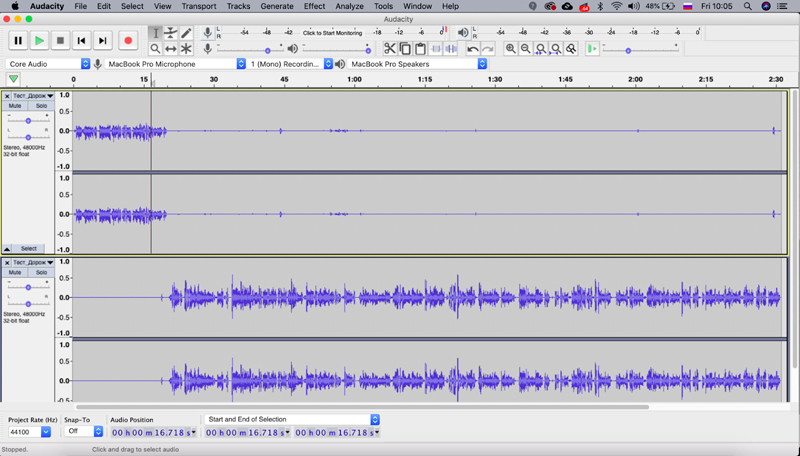This screenshot has height=456, width=800.
Task: Choose the Multi-Tool asterisk icon
Action: tap(186, 49)
